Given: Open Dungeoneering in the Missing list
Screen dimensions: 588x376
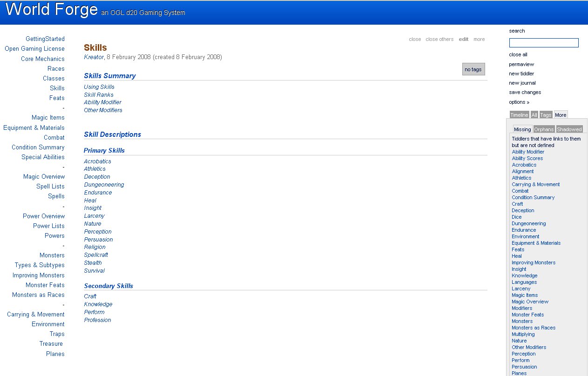Looking at the screenshot, I should pyautogui.click(x=528, y=223).
